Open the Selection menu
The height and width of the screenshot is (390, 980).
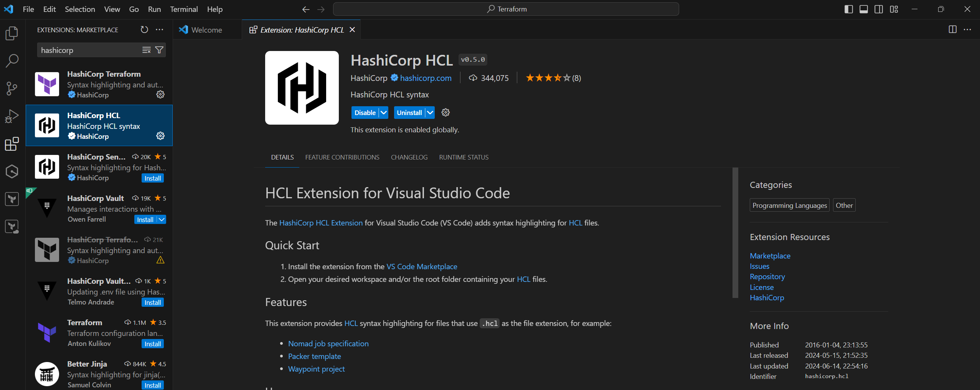[x=80, y=9]
